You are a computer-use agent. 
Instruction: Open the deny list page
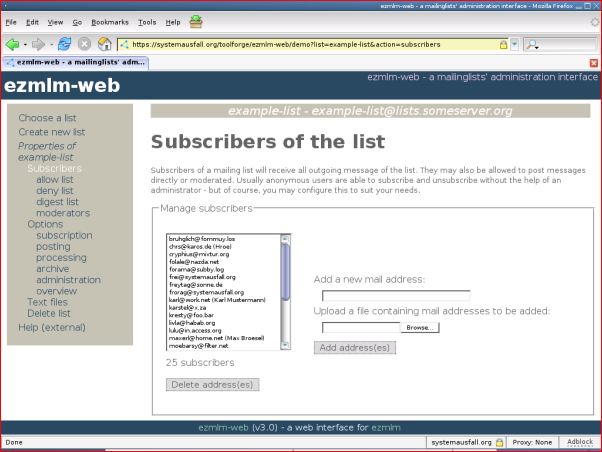pyautogui.click(x=55, y=191)
